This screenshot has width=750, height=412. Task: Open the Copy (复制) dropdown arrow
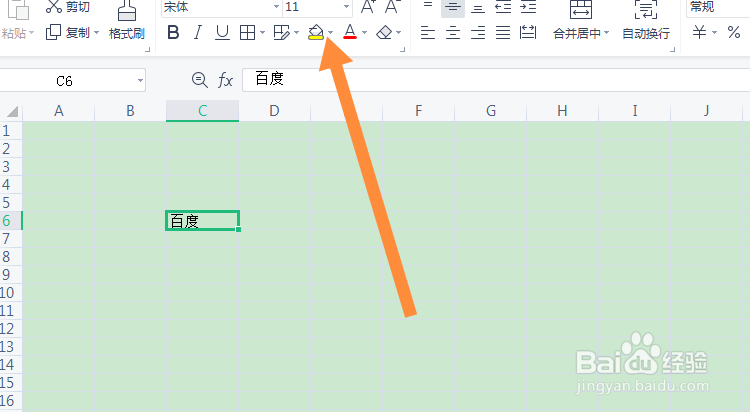(96, 33)
